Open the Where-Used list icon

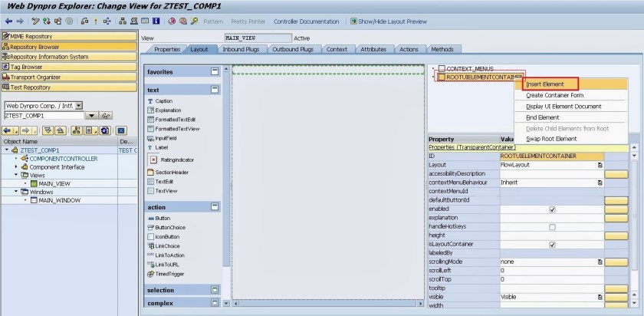click(x=107, y=21)
